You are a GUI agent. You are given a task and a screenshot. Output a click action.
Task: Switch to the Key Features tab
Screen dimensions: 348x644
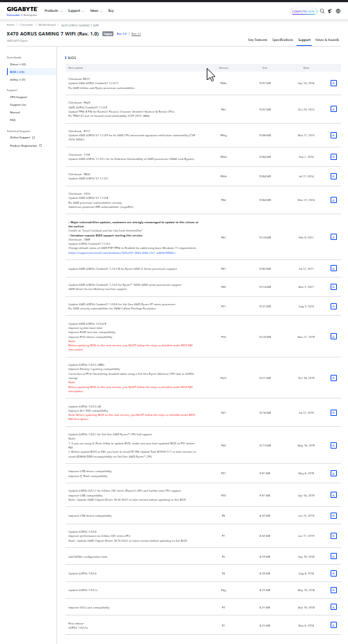point(258,40)
